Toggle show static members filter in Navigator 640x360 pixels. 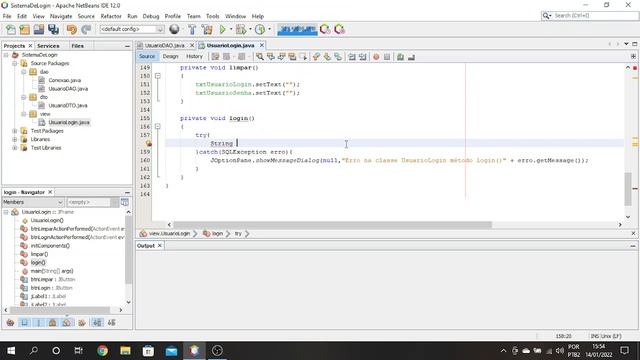(x=39, y=323)
